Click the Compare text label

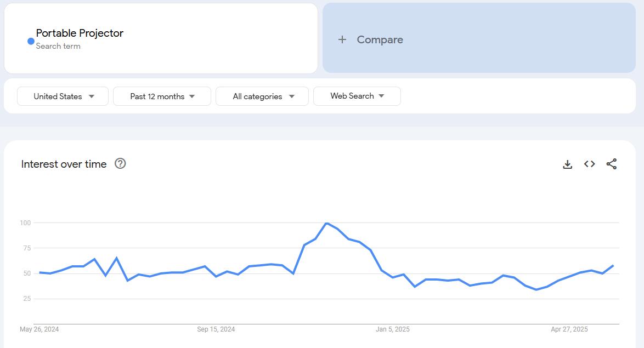coord(380,39)
